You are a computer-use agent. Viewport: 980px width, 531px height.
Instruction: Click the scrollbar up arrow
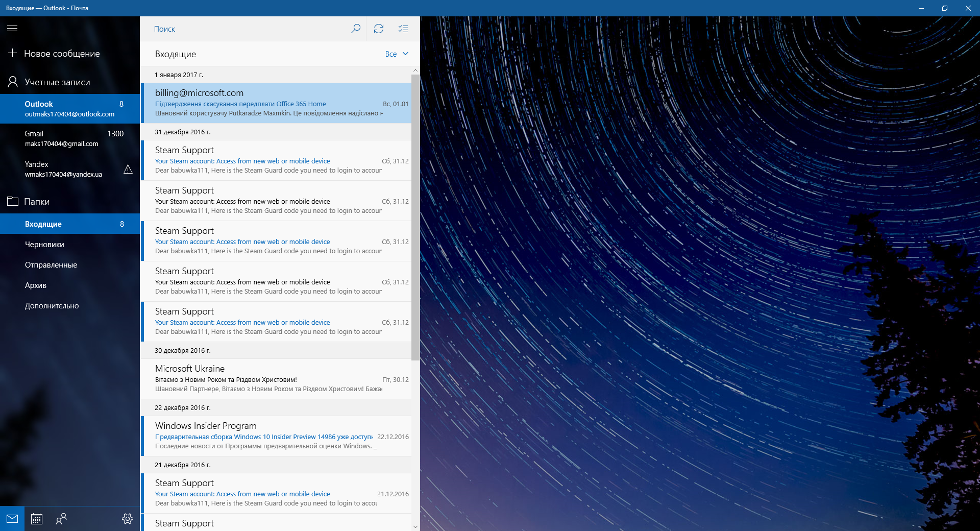(415, 70)
